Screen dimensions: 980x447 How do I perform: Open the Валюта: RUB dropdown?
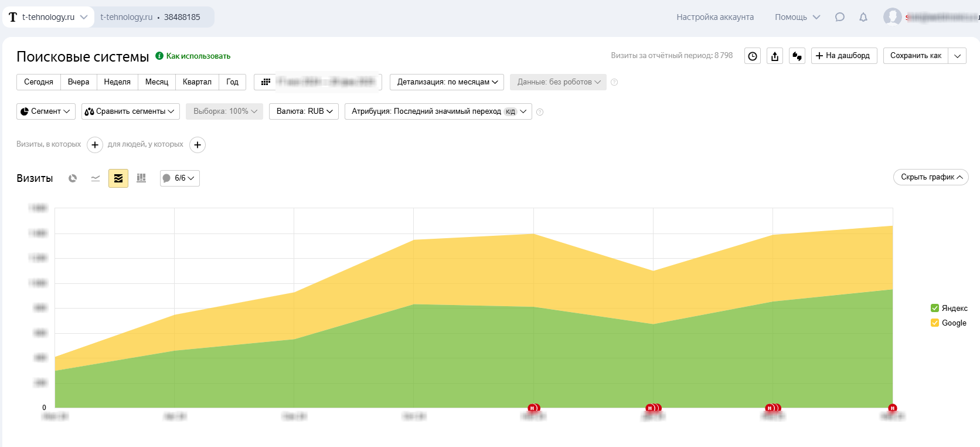[304, 111]
